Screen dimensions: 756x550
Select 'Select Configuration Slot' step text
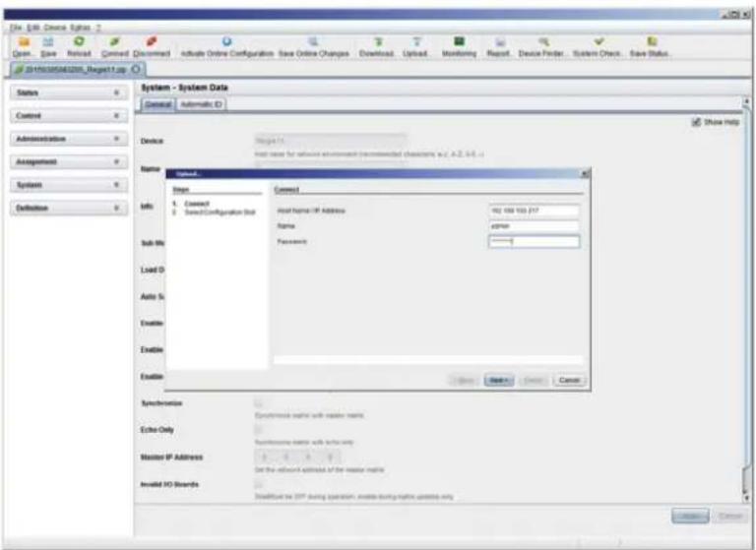[x=220, y=213]
